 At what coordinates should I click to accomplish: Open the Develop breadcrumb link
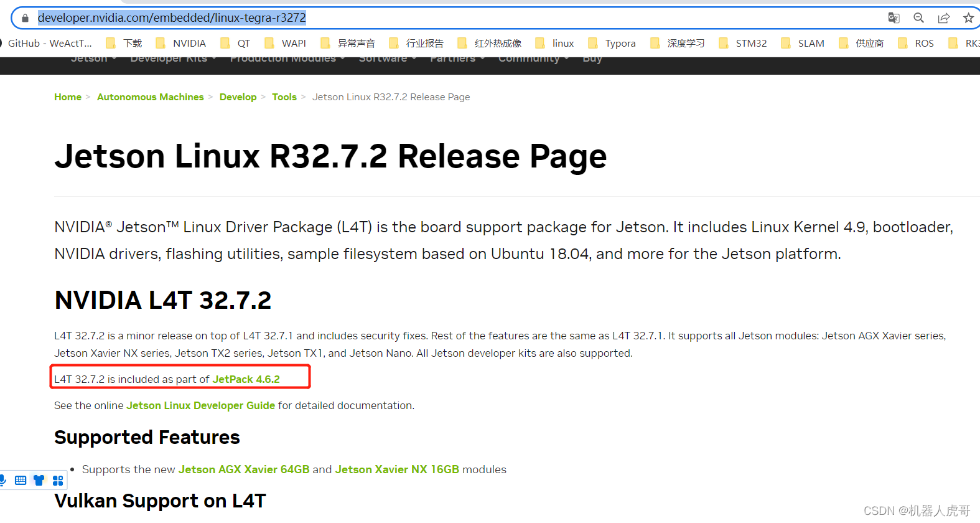tap(238, 97)
